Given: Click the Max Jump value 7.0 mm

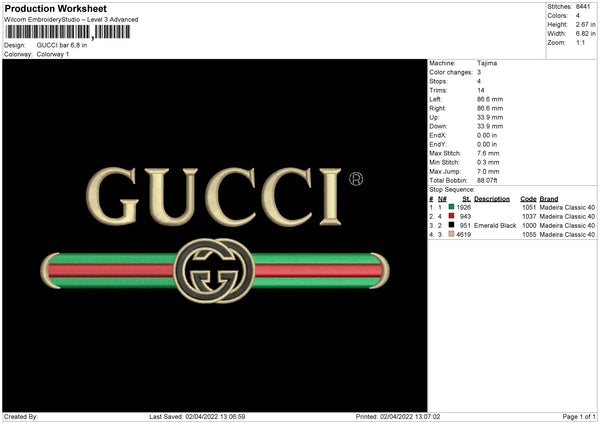Looking at the screenshot, I should tap(488, 171).
